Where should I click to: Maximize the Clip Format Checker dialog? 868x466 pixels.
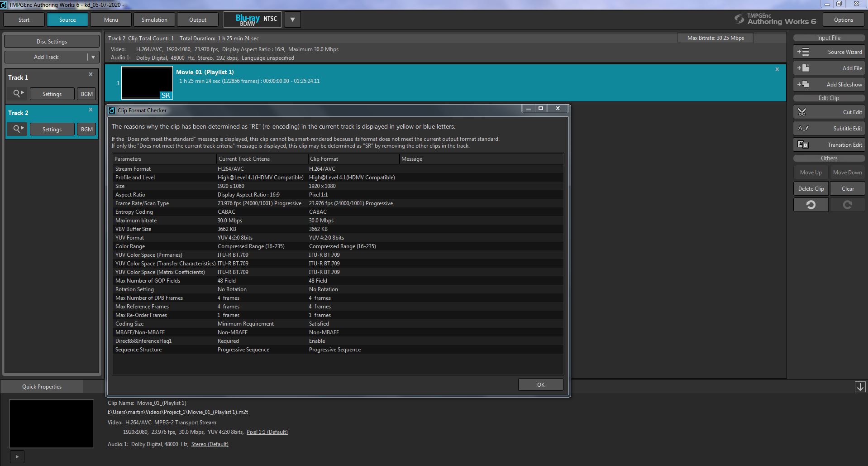click(540, 109)
